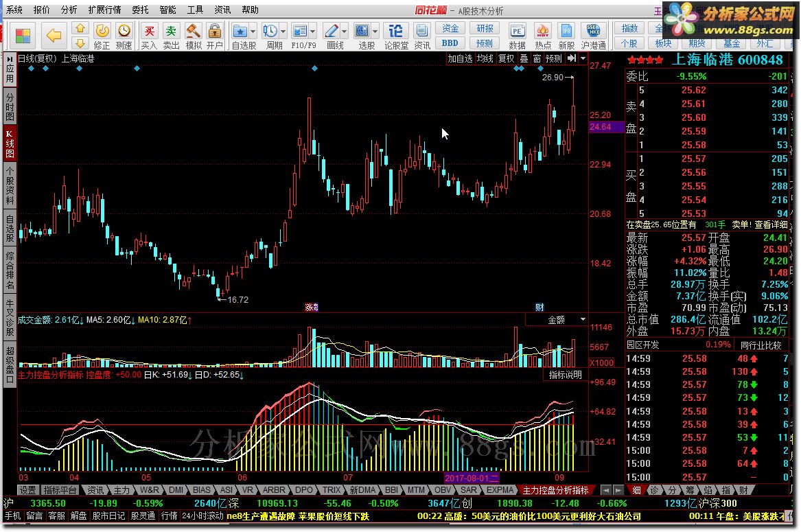Open the 自选股 toolbar dropdown arrow
This screenshot has width=801, height=532.
[253, 31]
